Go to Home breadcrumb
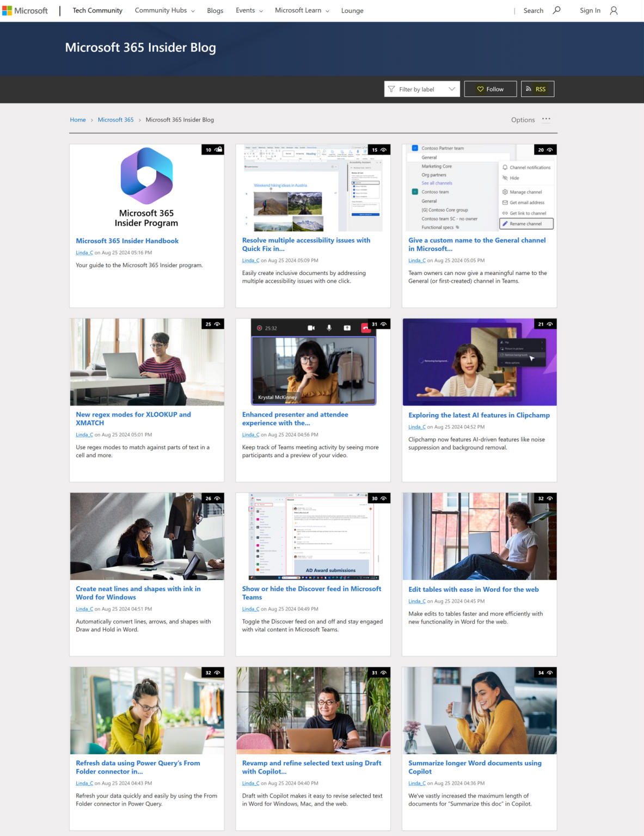 [78, 120]
